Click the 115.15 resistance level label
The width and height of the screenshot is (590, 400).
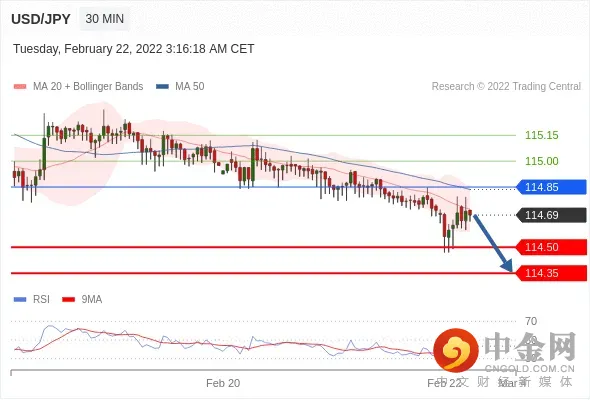(541, 135)
